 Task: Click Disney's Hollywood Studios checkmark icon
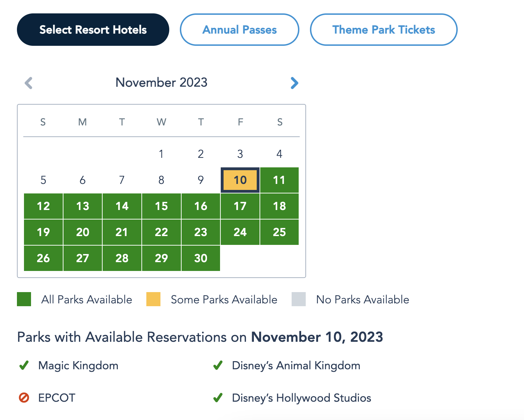tap(218, 398)
